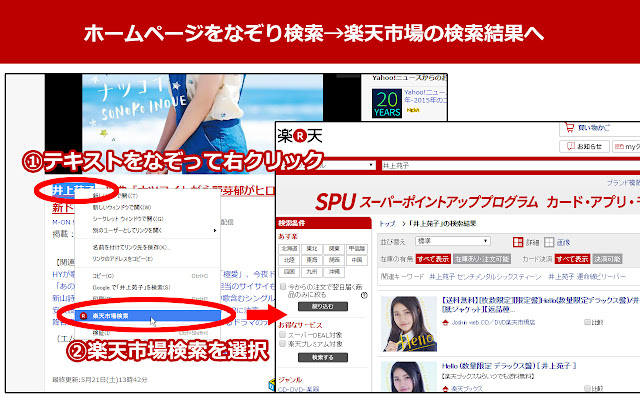The image size is (640, 400).
Task: Click the トップ breadcrumb link
Action: pyautogui.click(x=387, y=224)
